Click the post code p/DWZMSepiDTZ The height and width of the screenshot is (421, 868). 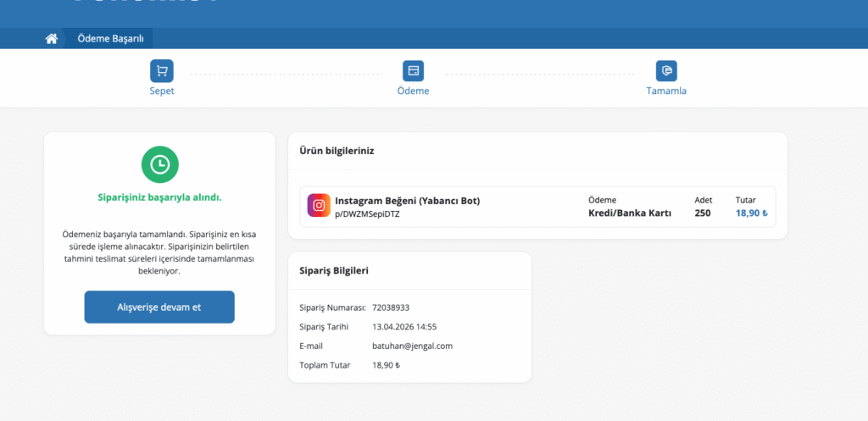pyautogui.click(x=367, y=214)
